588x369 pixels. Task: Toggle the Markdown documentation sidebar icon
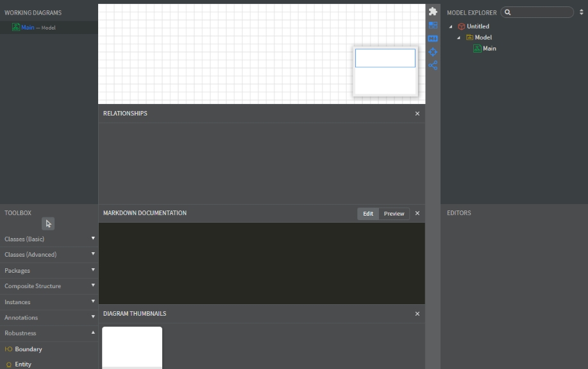coord(433,39)
